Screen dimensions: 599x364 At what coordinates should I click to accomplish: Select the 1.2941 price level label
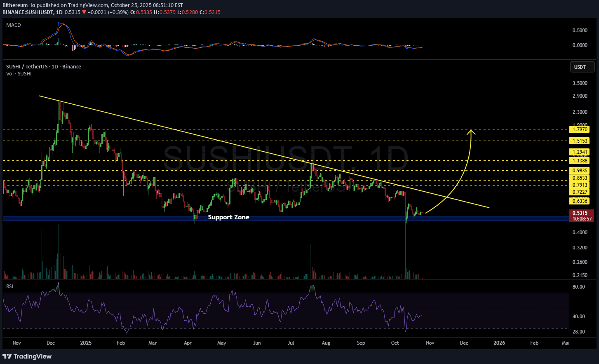point(580,152)
